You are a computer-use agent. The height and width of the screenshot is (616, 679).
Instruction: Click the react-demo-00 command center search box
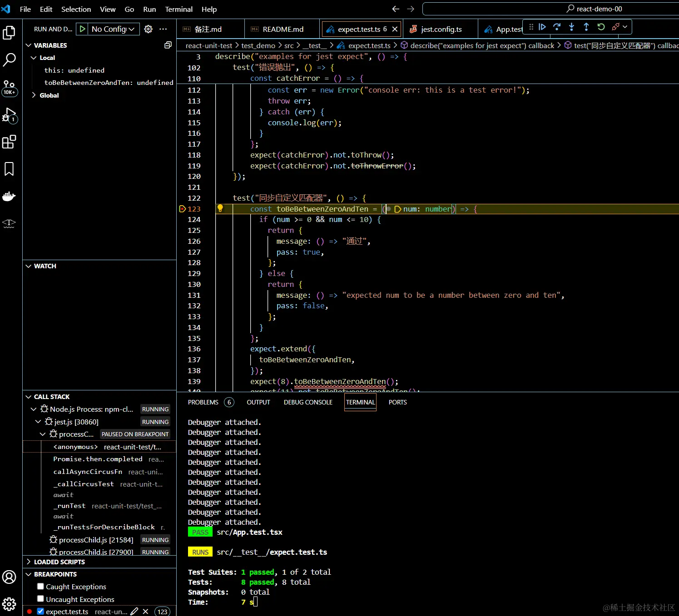tap(550, 9)
